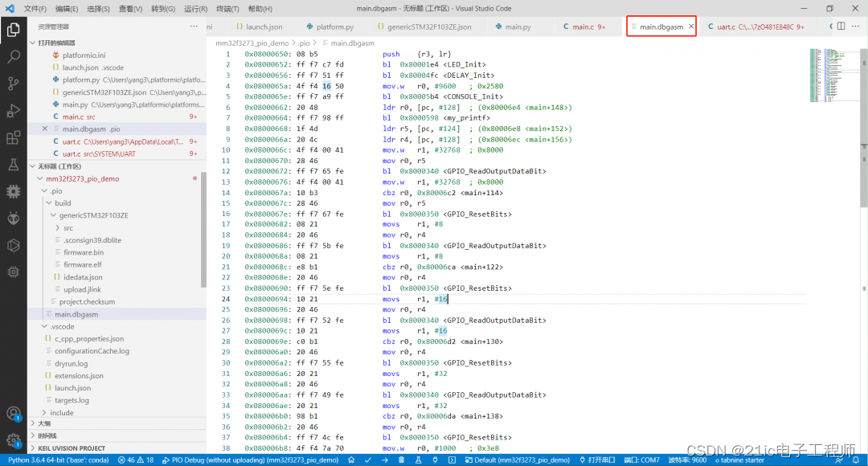
Task: Change the 9600 baud rate in status bar
Action: tap(687, 460)
